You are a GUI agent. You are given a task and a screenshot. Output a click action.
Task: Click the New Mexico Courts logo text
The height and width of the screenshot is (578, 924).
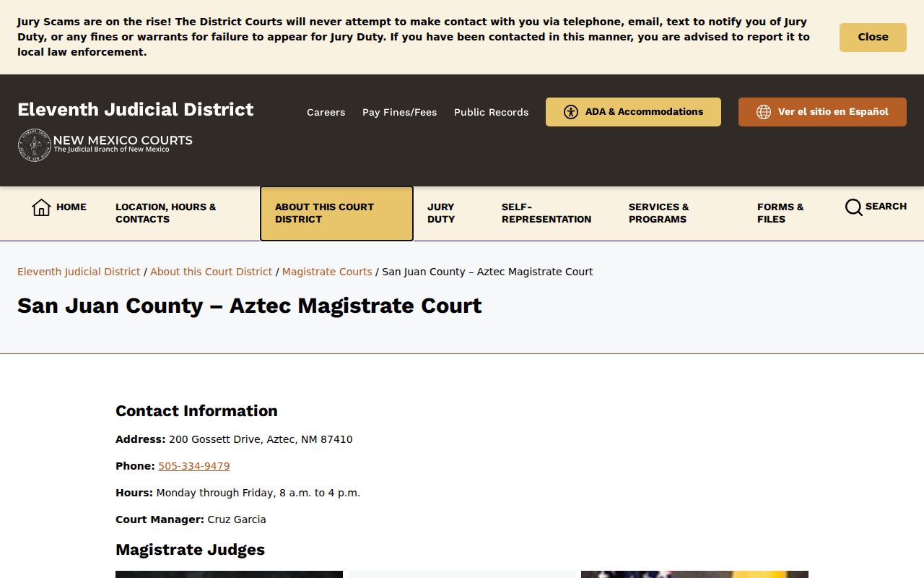point(123,143)
